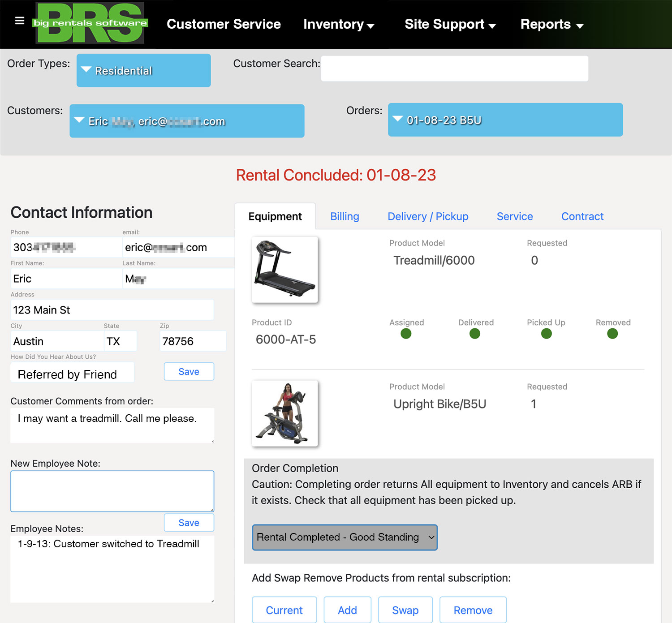Expand the Orders 01-08-23 B5U dropdown
The height and width of the screenshot is (623, 672).
click(505, 120)
